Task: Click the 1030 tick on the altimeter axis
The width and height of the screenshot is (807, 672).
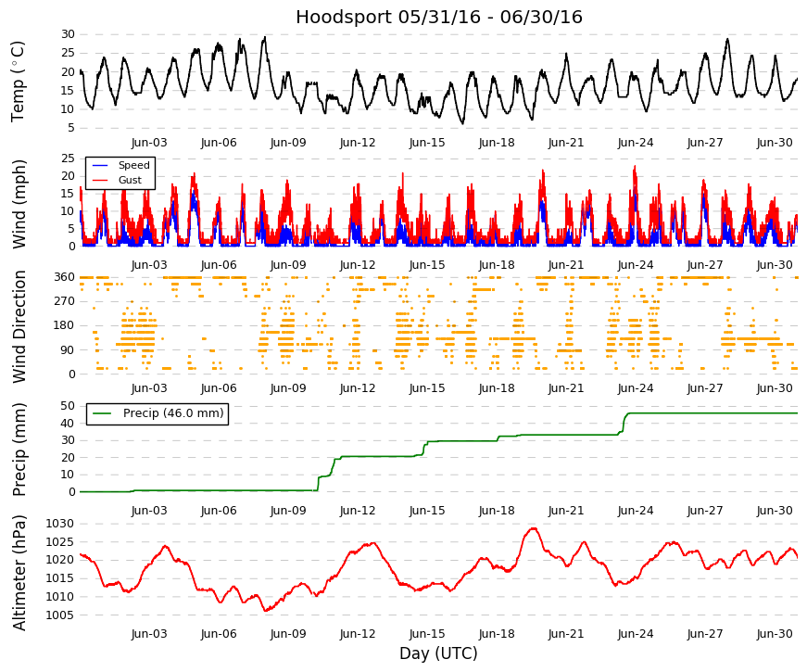Action: 60,524
